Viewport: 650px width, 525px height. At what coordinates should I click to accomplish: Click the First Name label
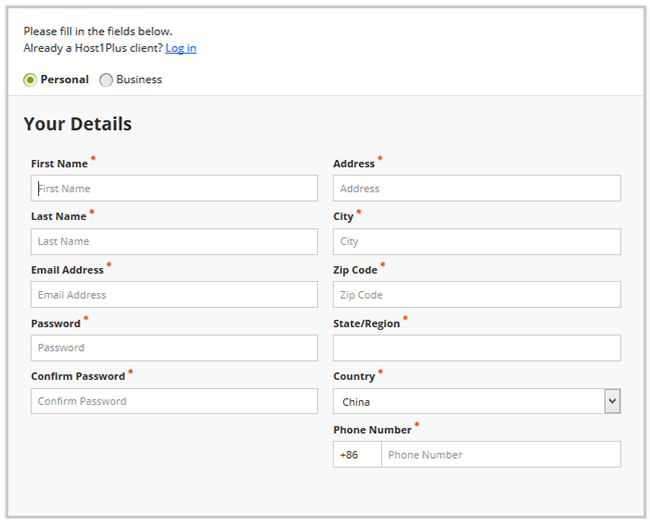(59, 164)
